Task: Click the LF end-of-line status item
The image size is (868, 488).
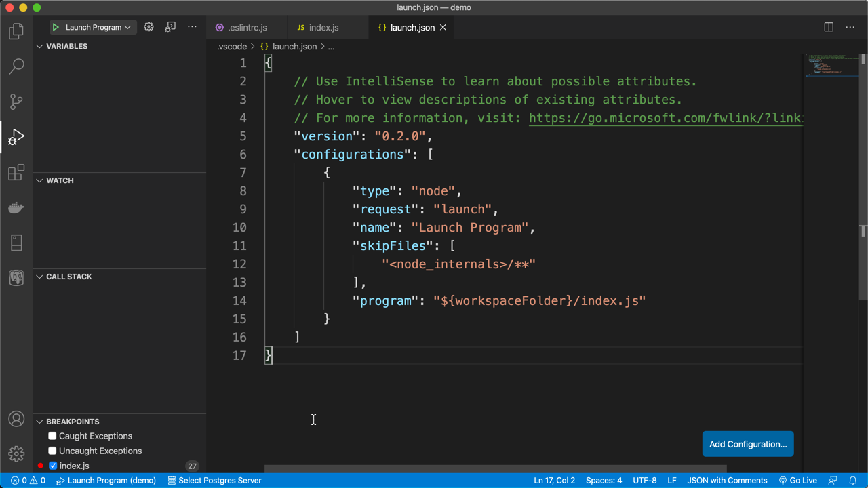Action: [x=672, y=481]
